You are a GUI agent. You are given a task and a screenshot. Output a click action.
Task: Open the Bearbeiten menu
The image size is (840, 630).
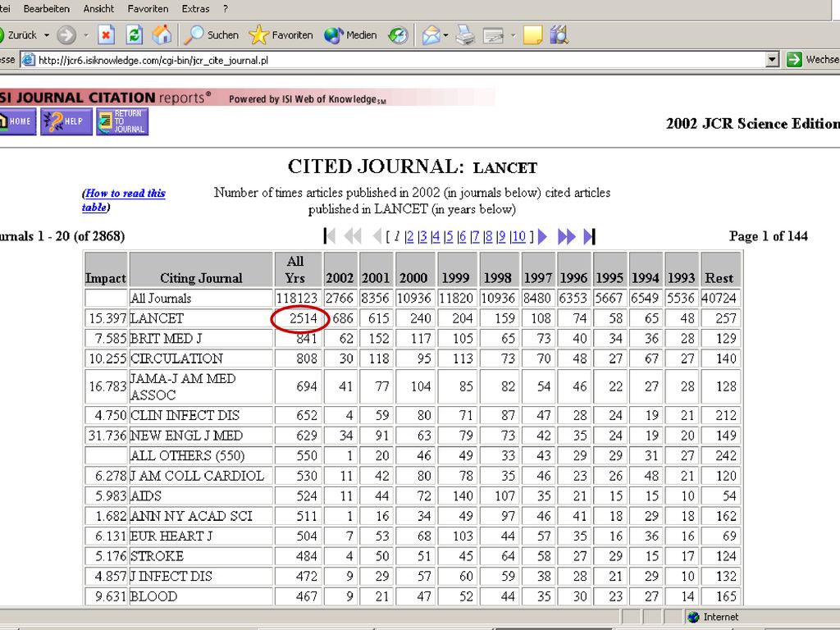(47, 9)
